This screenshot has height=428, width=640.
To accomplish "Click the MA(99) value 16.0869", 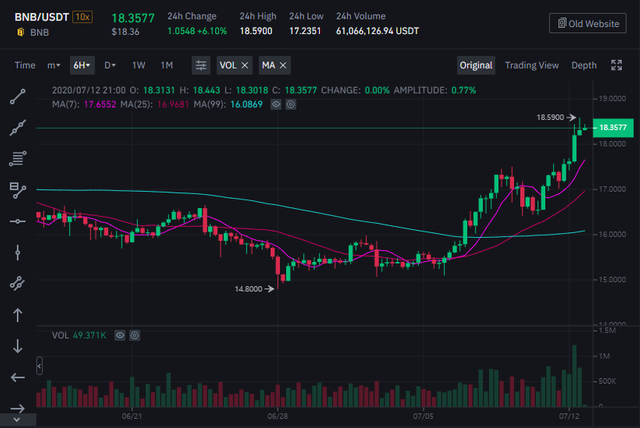I will click(x=247, y=104).
